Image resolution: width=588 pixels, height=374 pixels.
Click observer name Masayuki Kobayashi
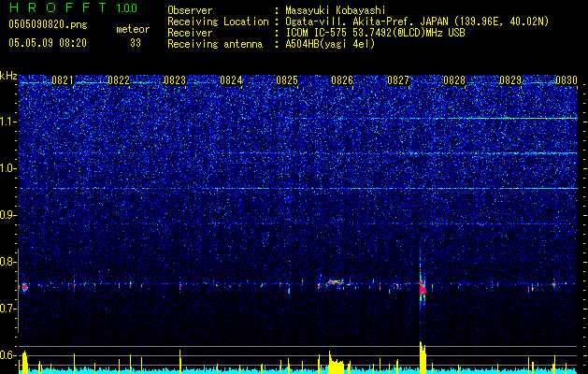point(336,10)
